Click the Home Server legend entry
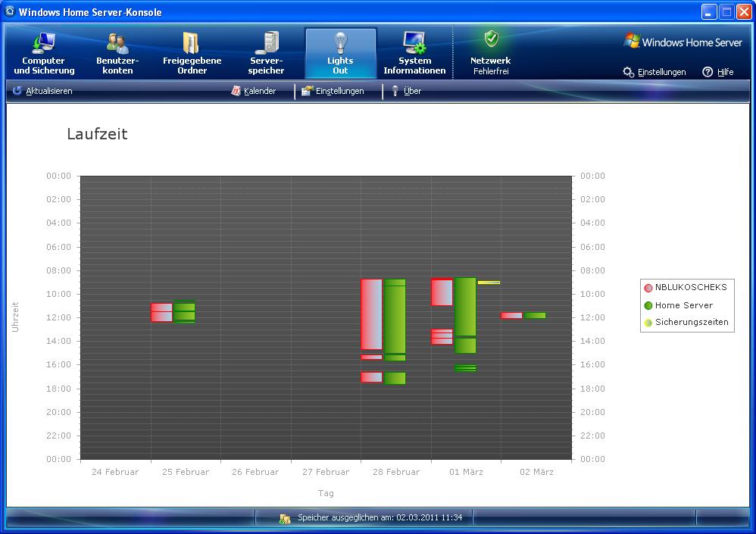The image size is (756, 534). (679, 305)
